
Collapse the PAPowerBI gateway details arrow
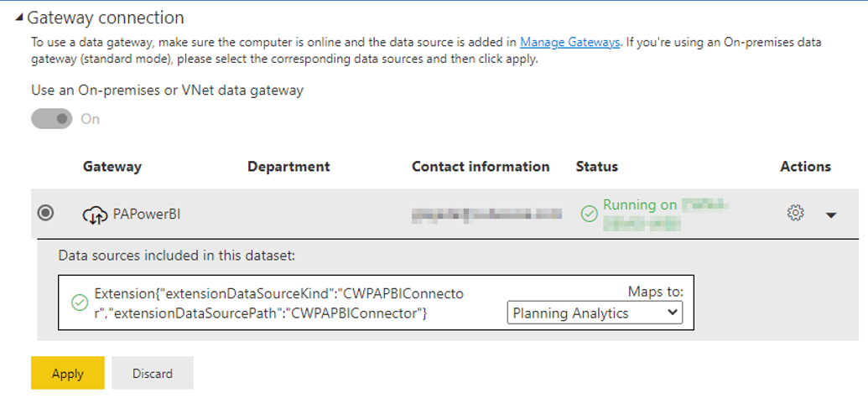[x=831, y=215]
